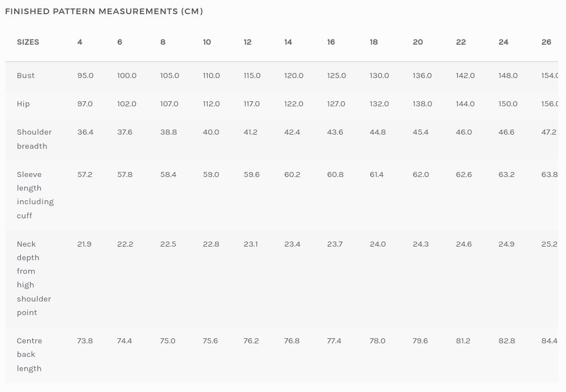Select Neck depth value 24.0 for size 18
This screenshot has height=392, width=566.
click(378, 244)
